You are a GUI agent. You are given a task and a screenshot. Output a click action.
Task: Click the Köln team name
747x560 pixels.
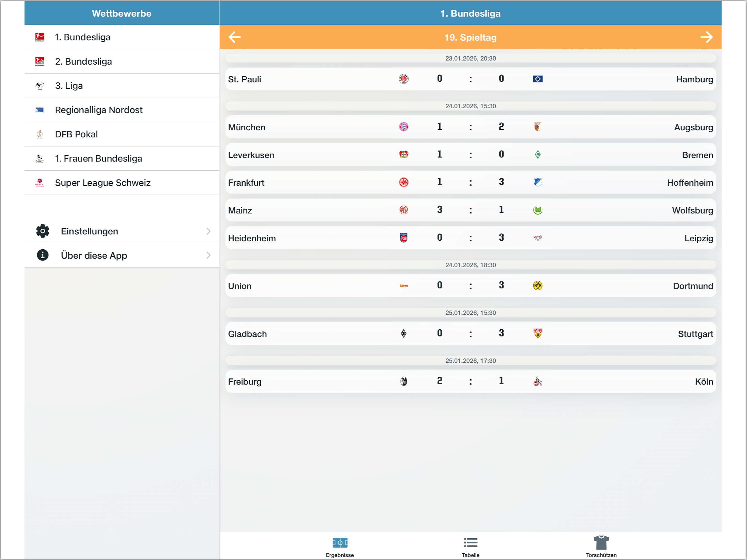[x=704, y=382]
